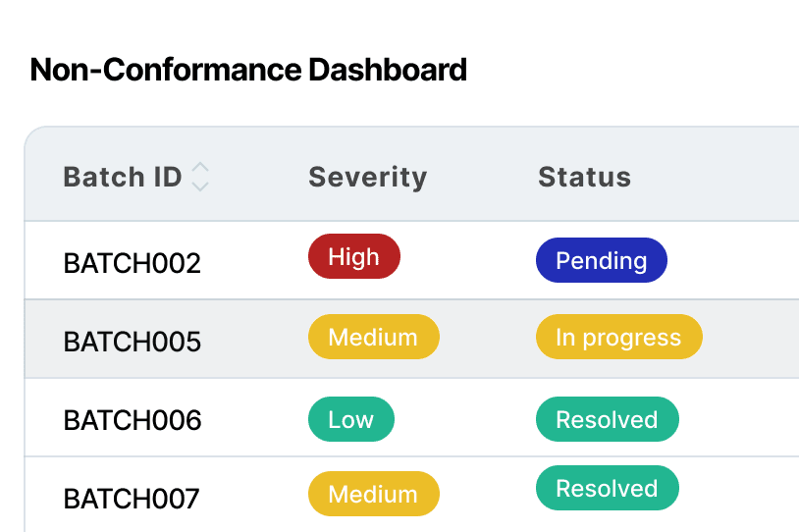Open the BATCH006 row
The height and width of the screenshot is (532, 799).
(411, 418)
